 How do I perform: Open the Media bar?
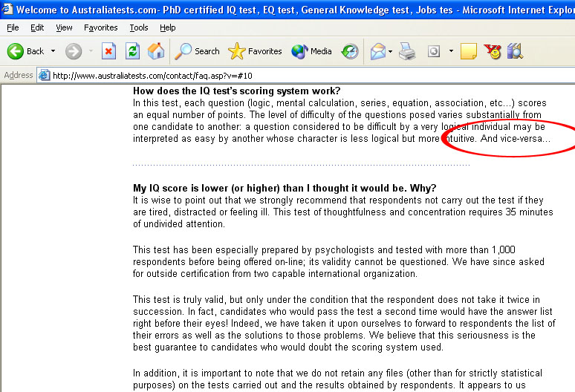coord(312,51)
